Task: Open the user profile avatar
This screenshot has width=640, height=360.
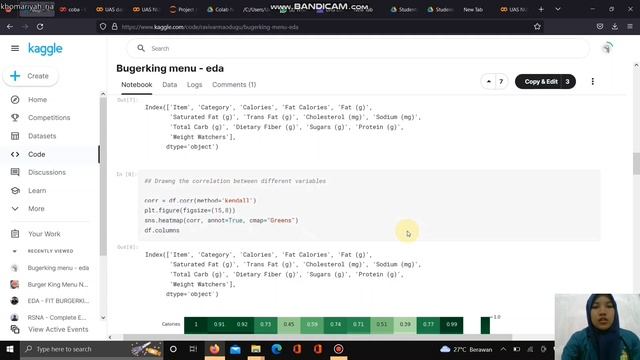Action: point(607,48)
